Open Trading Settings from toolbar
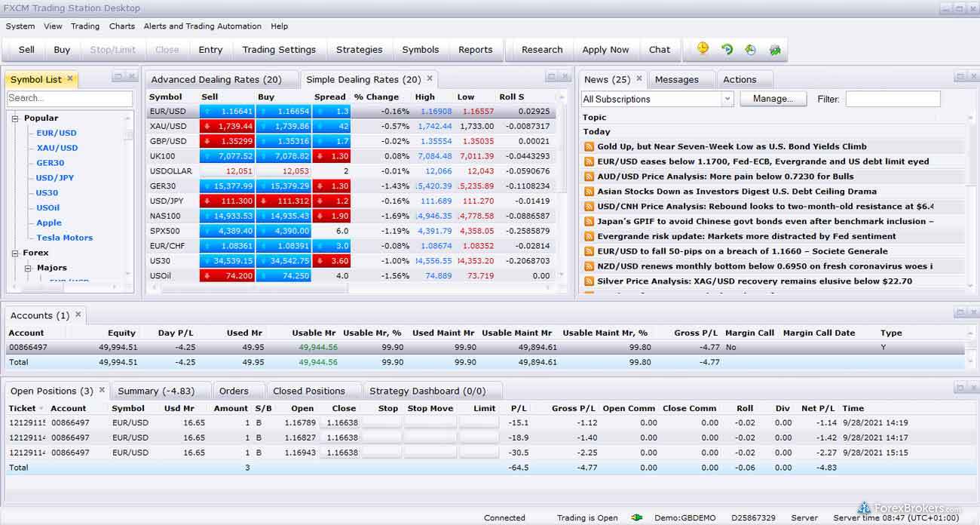This screenshot has height=525, width=980. pos(279,50)
